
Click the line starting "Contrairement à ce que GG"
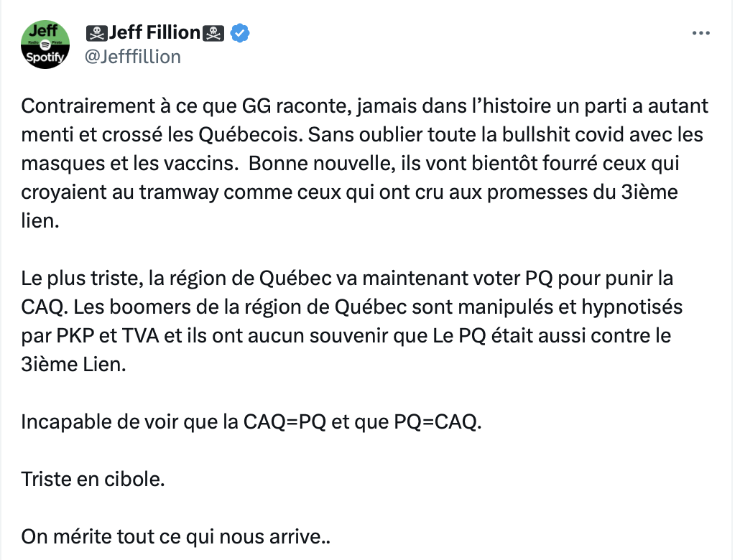(x=364, y=106)
